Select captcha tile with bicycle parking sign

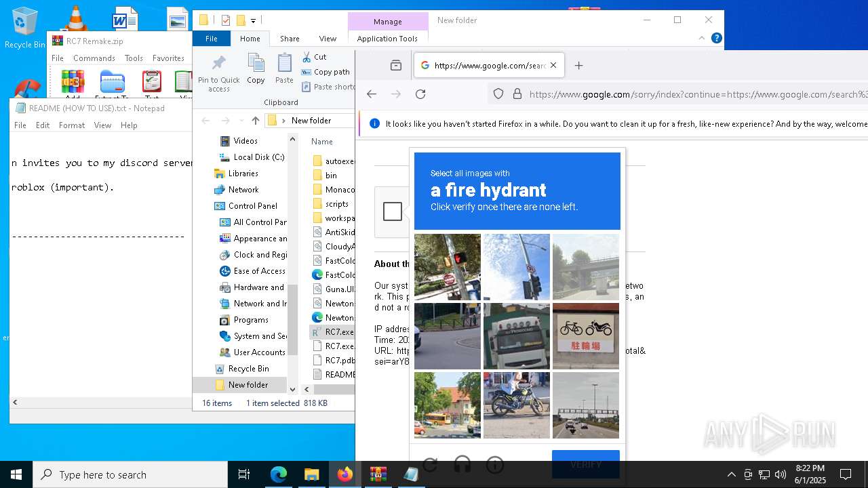(x=586, y=336)
